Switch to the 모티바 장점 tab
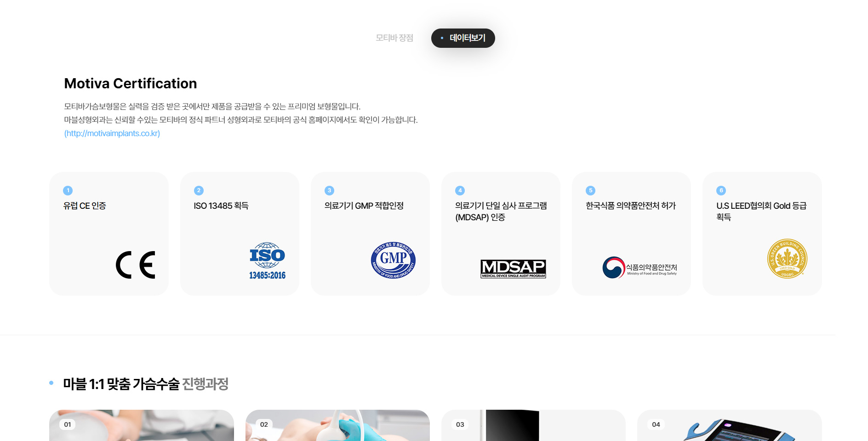The image size is (868, 441). click(394, 38)
